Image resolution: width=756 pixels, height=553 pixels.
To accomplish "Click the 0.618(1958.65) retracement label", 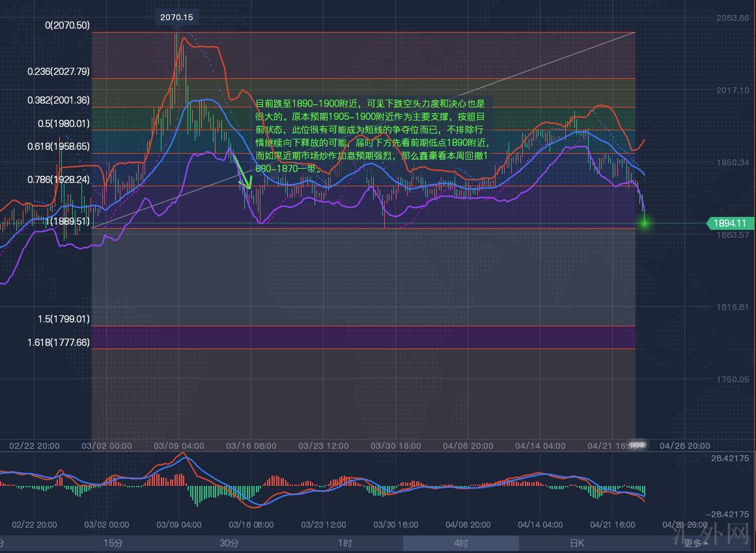I will pyautogui.click(x=59, y=147).
